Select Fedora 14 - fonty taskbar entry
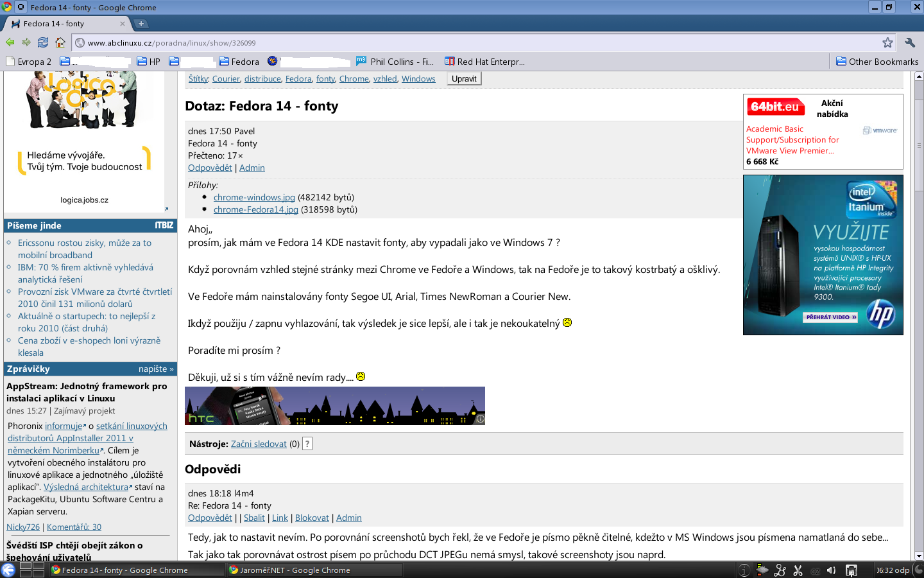Screen dimensions: 924x578 (137, 570)
